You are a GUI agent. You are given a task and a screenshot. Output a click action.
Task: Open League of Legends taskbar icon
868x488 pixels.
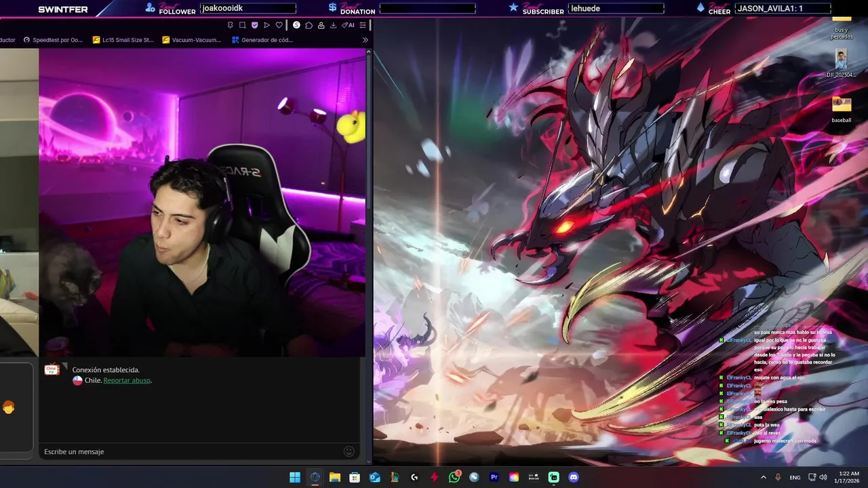tap(395, 477)
